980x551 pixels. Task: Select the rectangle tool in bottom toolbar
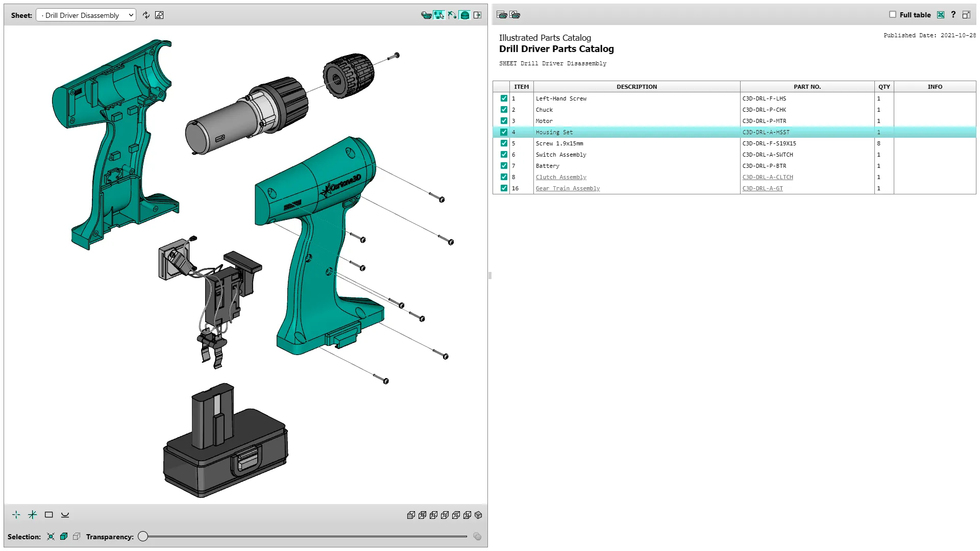pyautogui.click(x=49, y=515)
